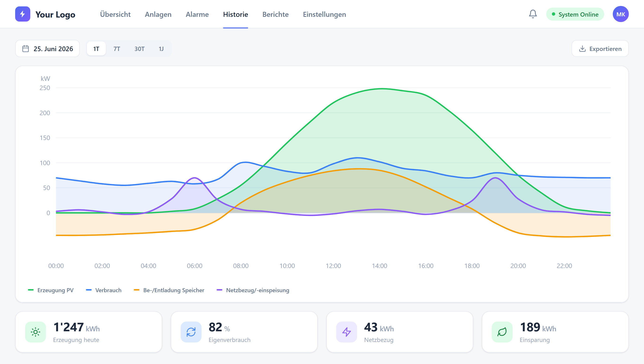Click the orange Speicher legend swatch

137,290
